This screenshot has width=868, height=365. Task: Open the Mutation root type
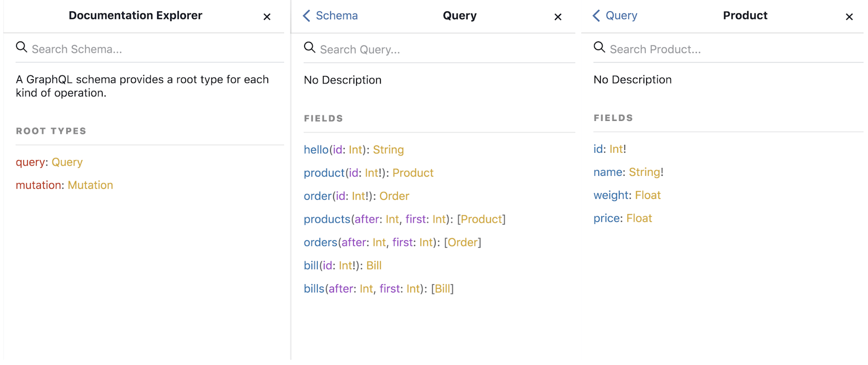click(x=90, y=185)
